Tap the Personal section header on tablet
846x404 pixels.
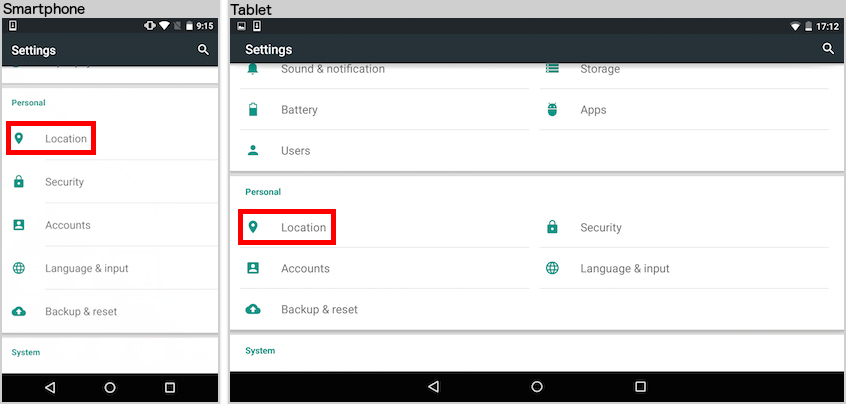click(x=263, y=192)
